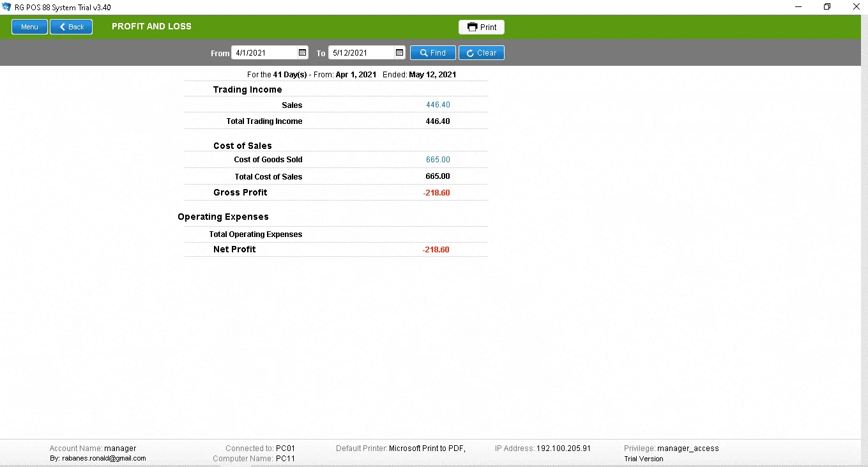This screenshot has width=868, height=467.
Task: Click the Trial Version status text
Action: click(644, 459)
